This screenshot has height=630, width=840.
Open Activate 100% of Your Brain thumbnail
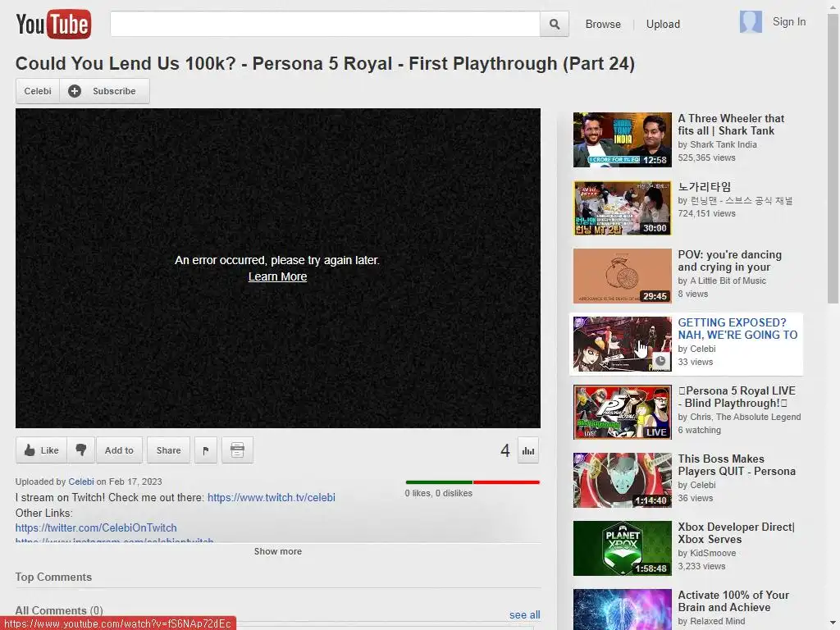click(x=622, y=609)
